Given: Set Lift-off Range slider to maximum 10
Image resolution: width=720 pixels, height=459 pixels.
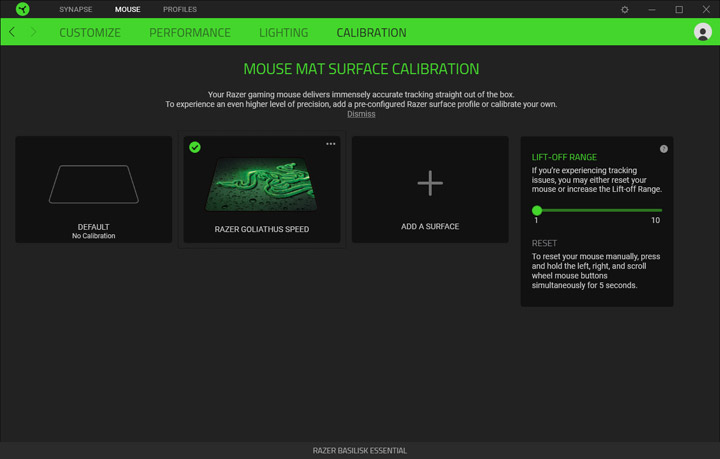Looking at the screenshot, I should 661,210.
